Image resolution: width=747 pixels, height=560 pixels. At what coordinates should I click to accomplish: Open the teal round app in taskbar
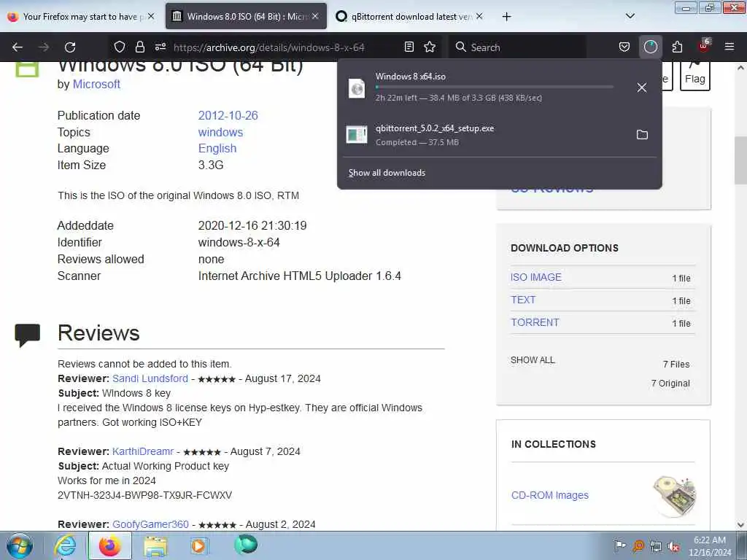click(246, 545)
